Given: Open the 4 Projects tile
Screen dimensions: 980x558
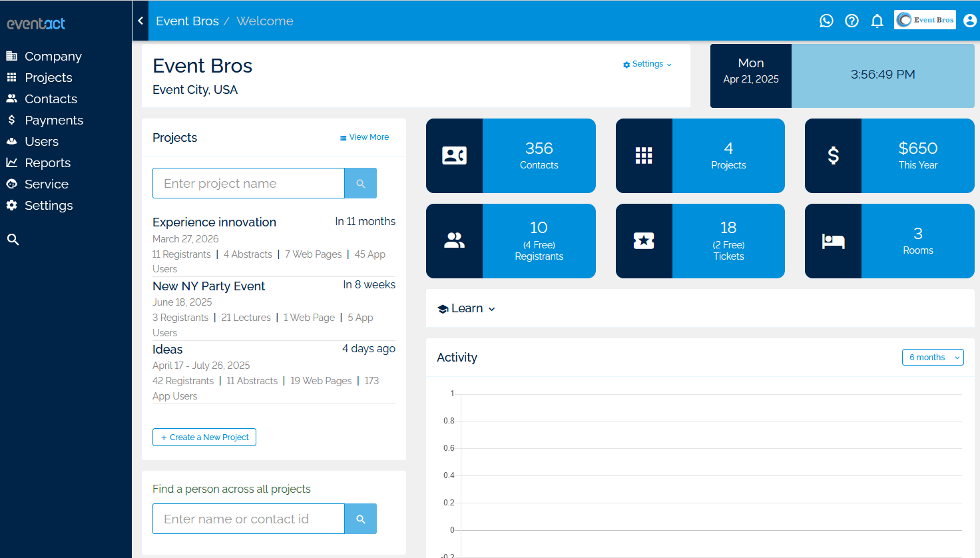Looking at the screenshot, I should 728,156.
